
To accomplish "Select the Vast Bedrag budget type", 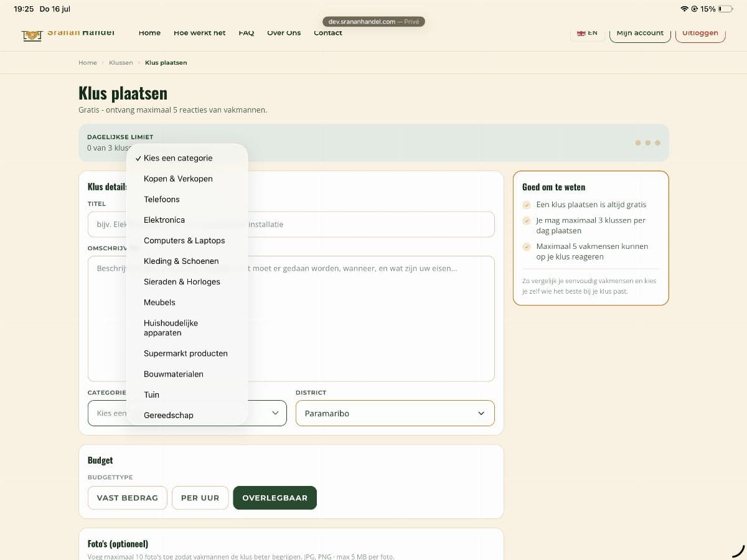I will tap(128, 498).
